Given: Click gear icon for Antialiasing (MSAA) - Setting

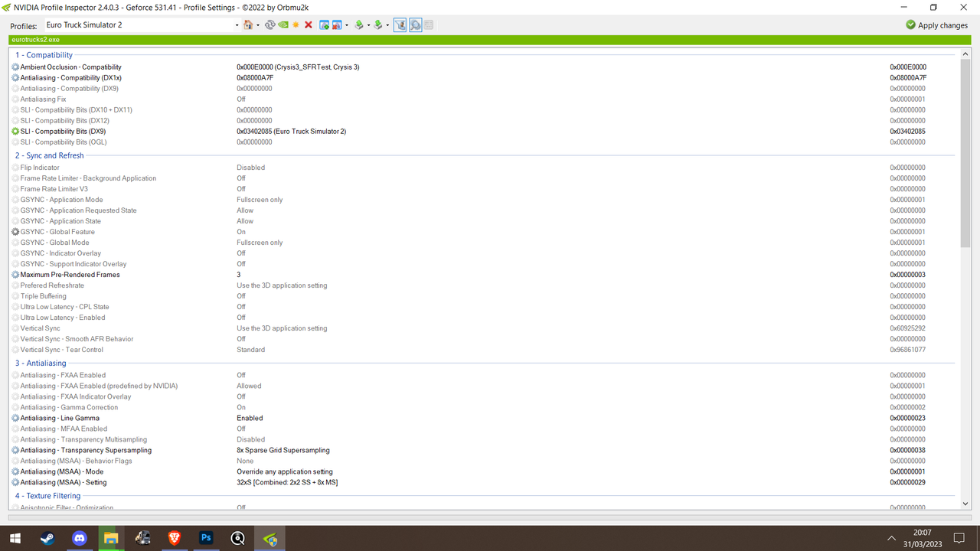Looking at the screenshot, I should (x=15, y=483).
